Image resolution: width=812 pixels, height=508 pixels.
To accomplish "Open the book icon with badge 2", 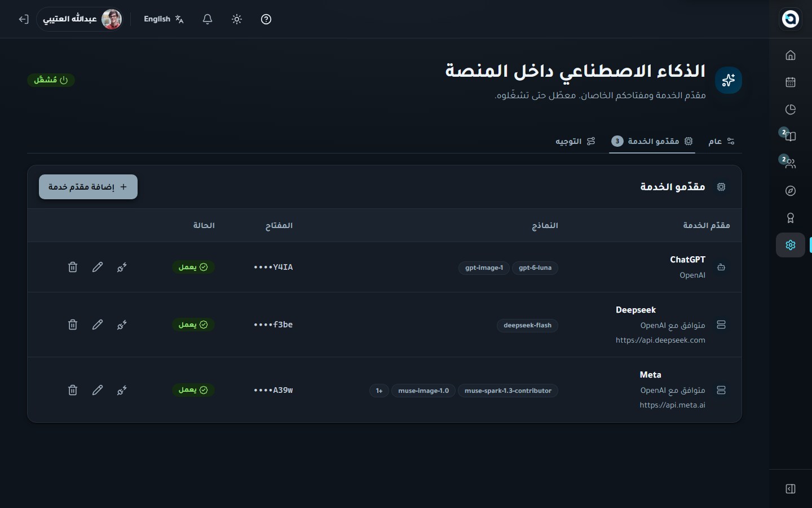I will (x=791, y=136).
